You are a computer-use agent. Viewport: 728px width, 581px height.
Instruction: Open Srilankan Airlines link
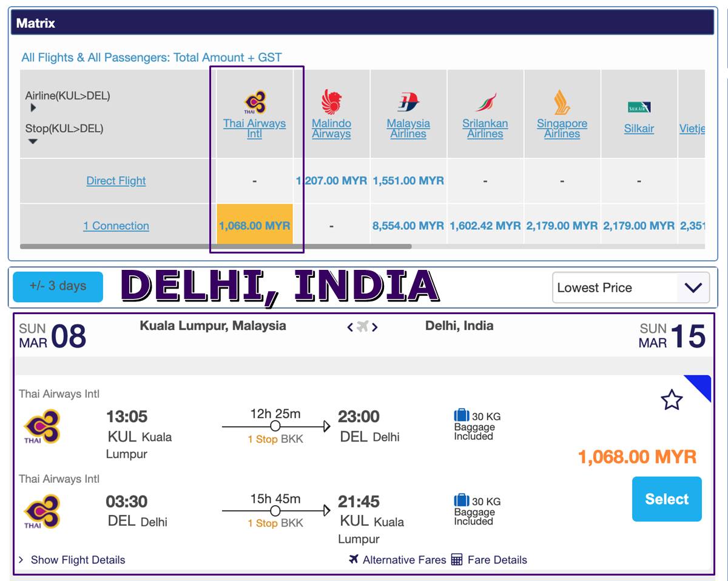(485, 129)
